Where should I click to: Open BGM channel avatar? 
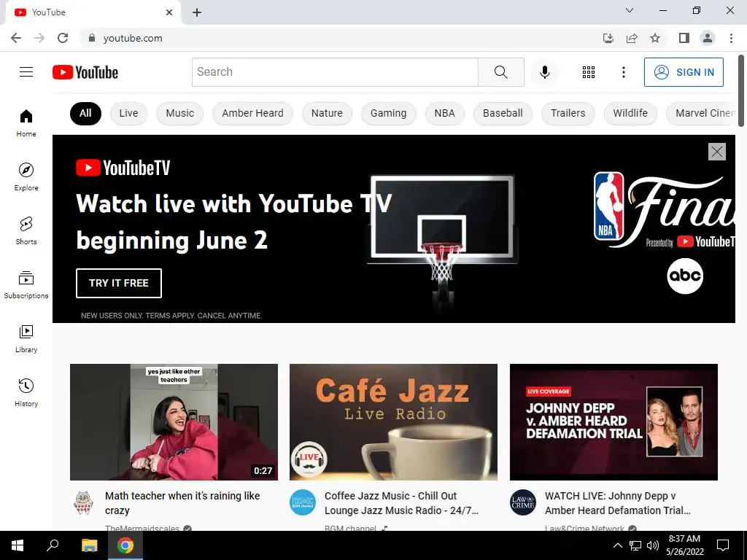pyautogui.click(x=303, y=502)
